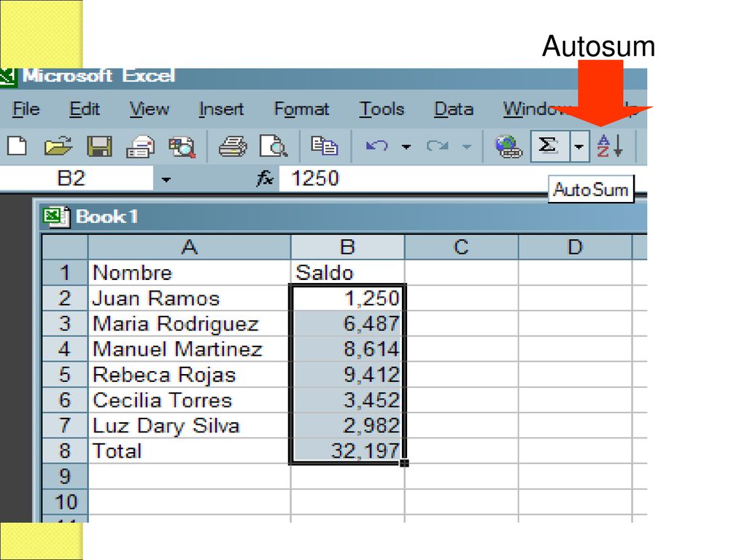Viewport: 747px width, 560px height.
Task: Click the Open folder icon
Action: 58,146
